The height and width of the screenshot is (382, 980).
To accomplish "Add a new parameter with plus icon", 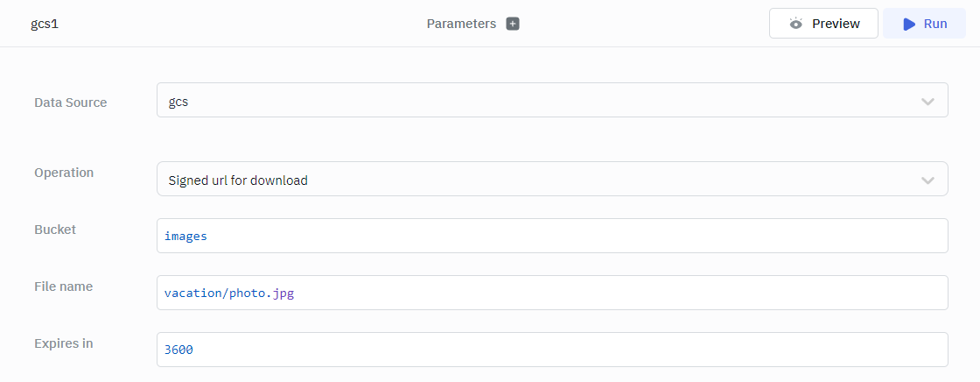I will point(513,24).
